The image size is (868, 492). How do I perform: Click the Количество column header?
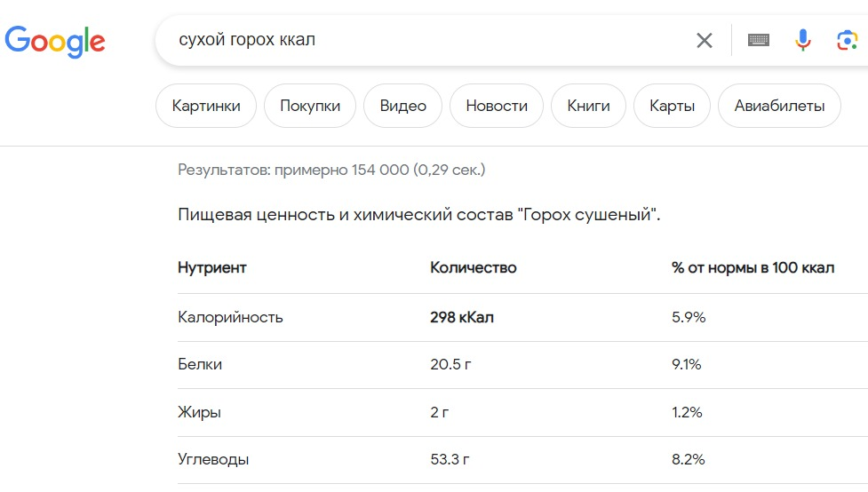click(x=473, y=267)
